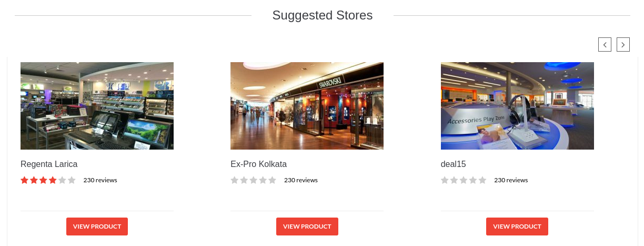644x246 pixels.
Task: Go to previous suggested stores slide
Action: 605,45
